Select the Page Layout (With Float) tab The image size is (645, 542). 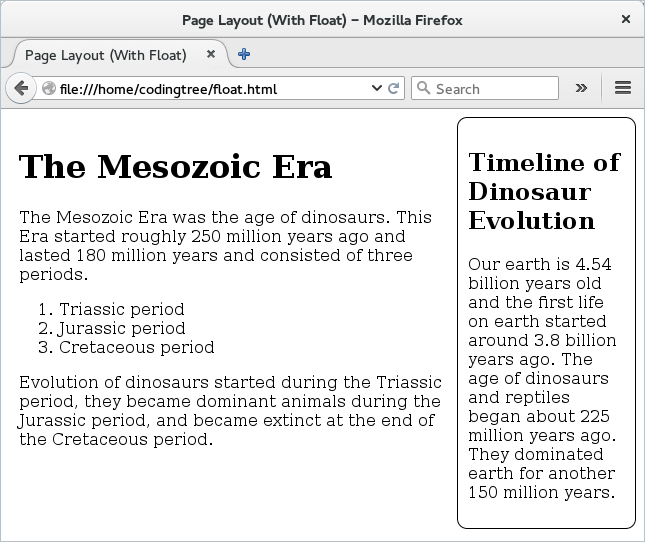click(110, 55)
